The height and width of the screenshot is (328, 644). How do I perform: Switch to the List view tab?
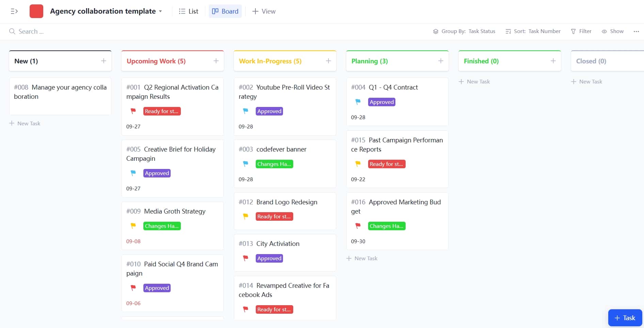(x=188, y=11)
